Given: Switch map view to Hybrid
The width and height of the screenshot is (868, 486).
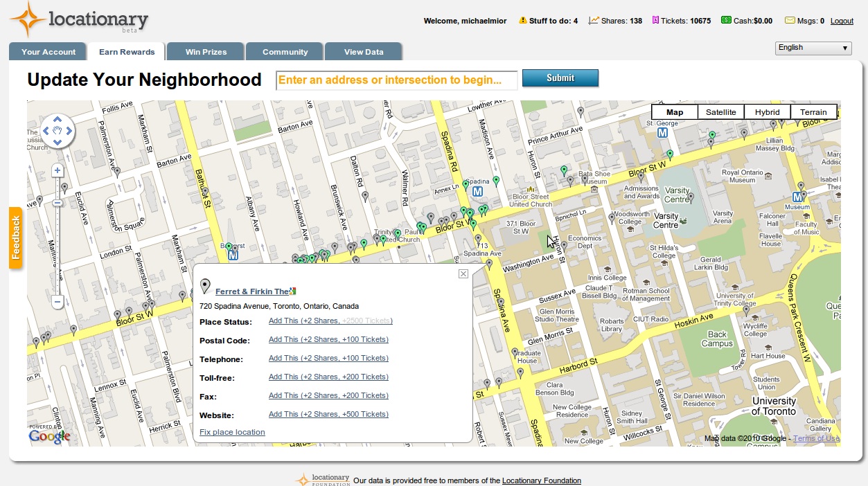Looking at the screenshot, I should click(x=767, y=112).
